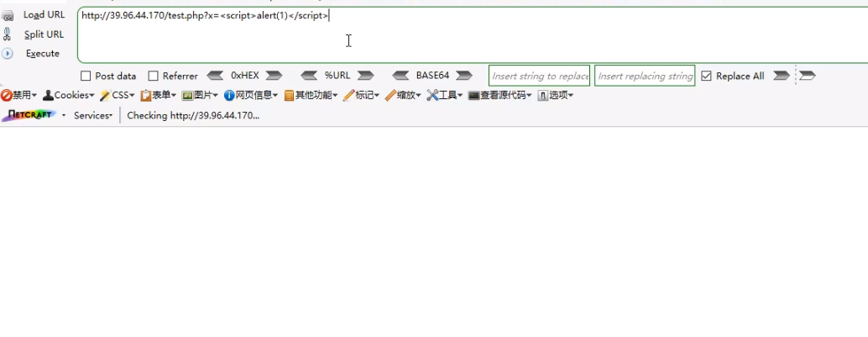
Task: Click right arrow after 0xHEX
Action: (274, 76)
